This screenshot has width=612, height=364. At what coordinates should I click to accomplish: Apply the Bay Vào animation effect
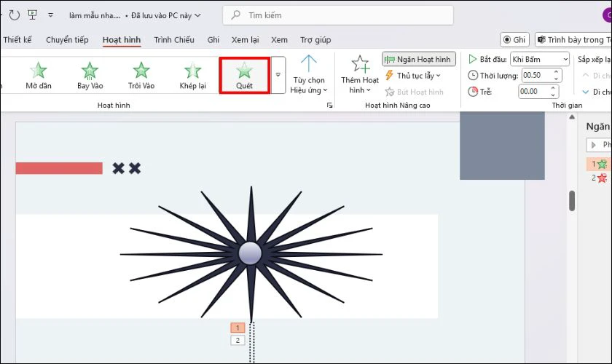(x=90, y=76)
